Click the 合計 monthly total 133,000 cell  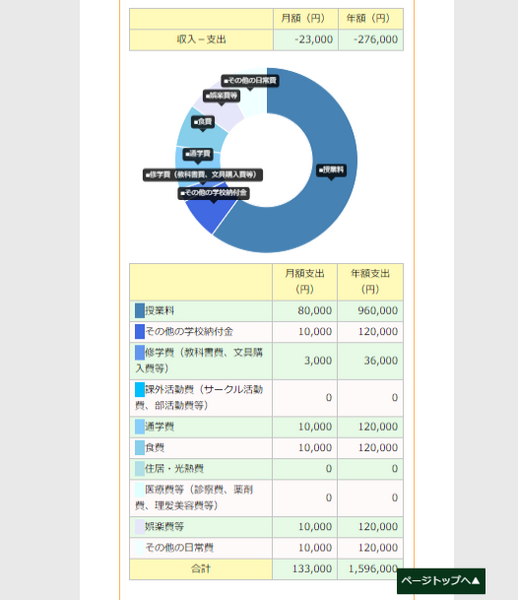[x=305, y=569]
